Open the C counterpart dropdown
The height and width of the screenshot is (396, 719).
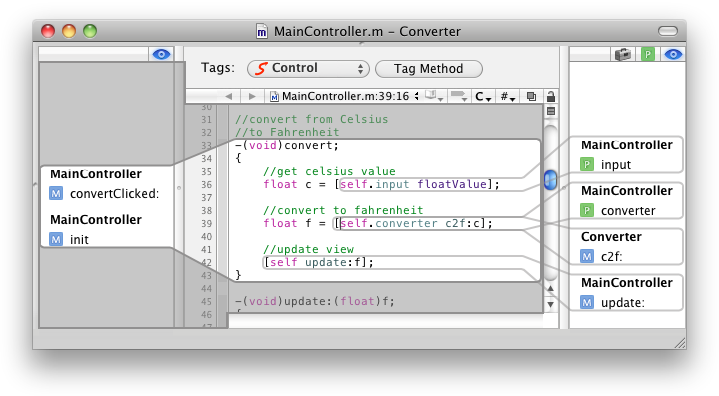(483, 97)
